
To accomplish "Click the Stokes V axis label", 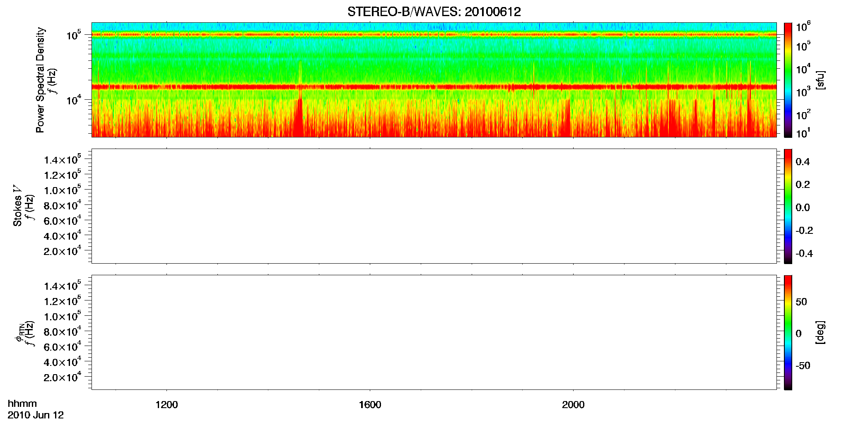I will [17, 206].
